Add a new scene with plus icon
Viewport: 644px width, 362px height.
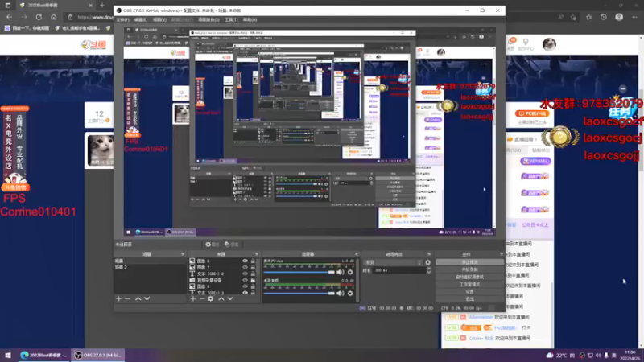click(x=118, y=298)
